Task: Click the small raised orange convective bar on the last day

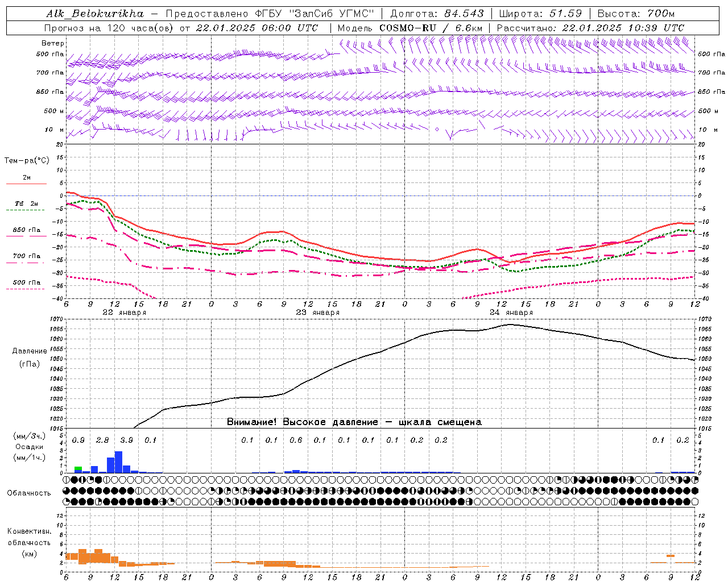Action: click(x=671, y=556)
